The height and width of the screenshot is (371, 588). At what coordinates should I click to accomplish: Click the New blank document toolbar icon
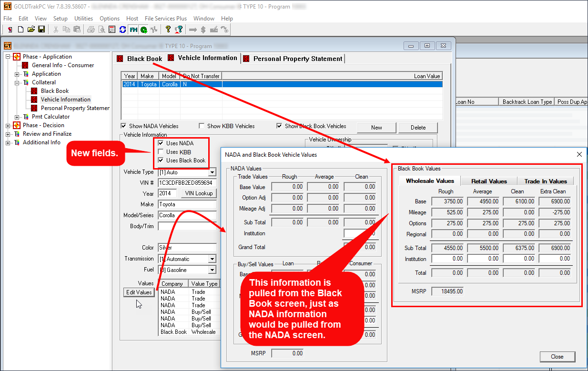click(20, 30)
